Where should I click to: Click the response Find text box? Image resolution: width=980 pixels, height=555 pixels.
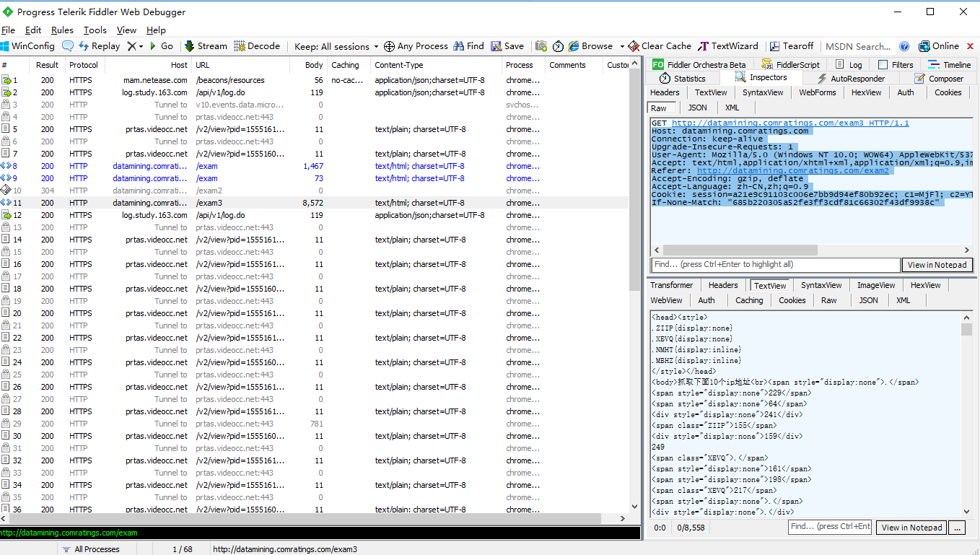(830, 527)
